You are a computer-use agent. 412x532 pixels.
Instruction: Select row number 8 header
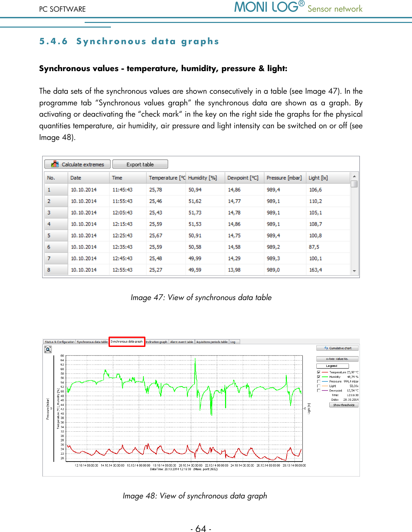coord(56,270)
